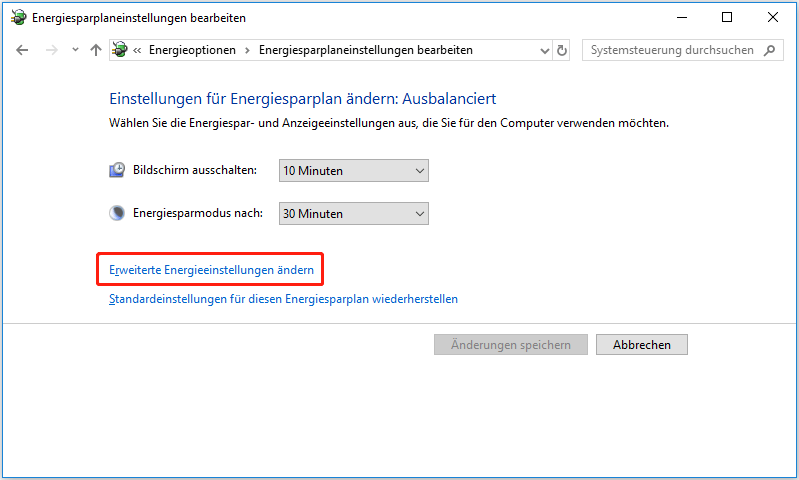Click the moon icon beside Energiesparmodus nach
799x480 pixels.
[117, 213]
